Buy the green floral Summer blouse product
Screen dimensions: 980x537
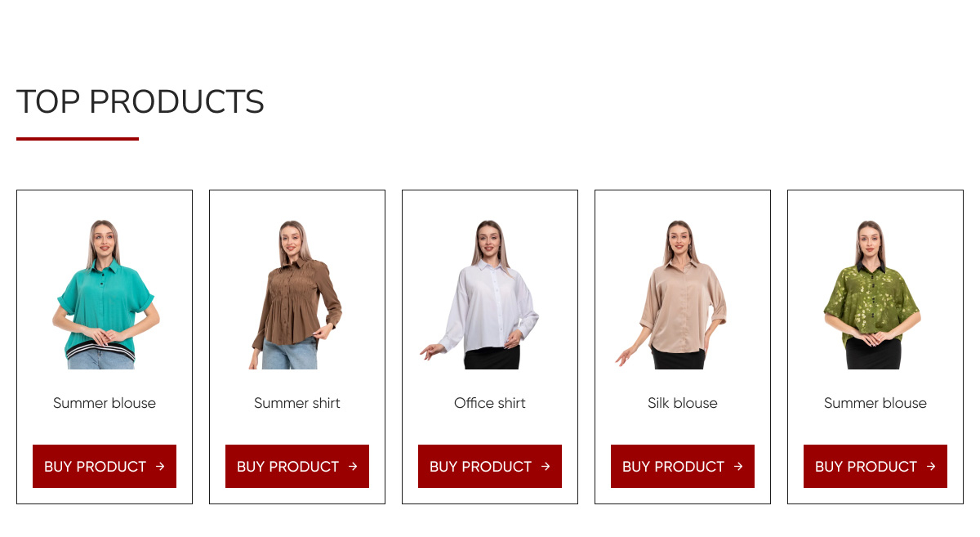(875, 466)
